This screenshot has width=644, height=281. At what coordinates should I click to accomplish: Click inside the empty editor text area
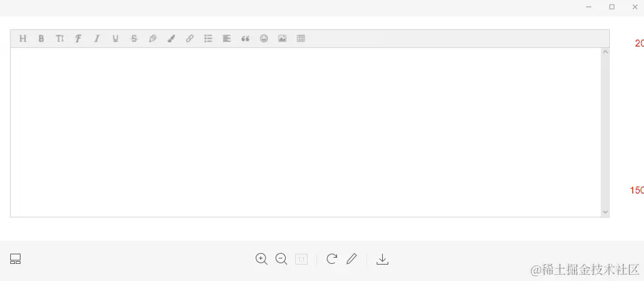point(306,132)
